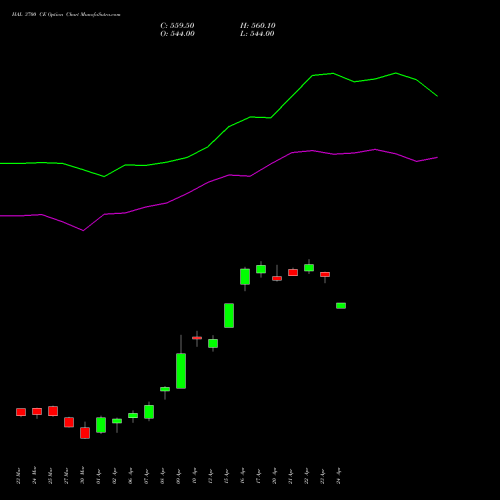Select the high value H: 560.10
The image size is (500, 500).
[258, 26]
